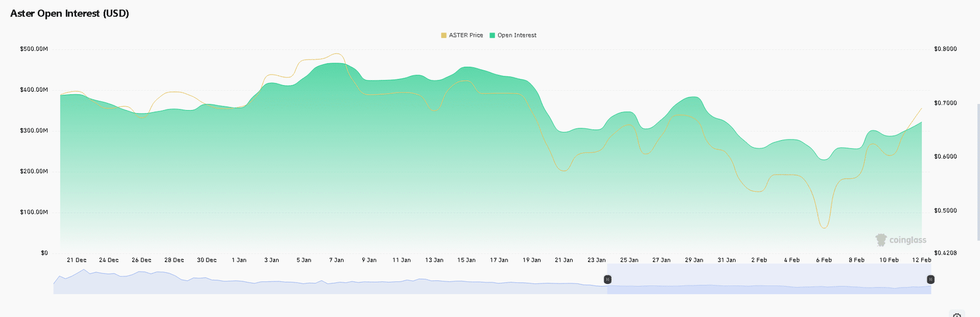Click the 6 Feb x-axis date label

(x=824, y=260)
